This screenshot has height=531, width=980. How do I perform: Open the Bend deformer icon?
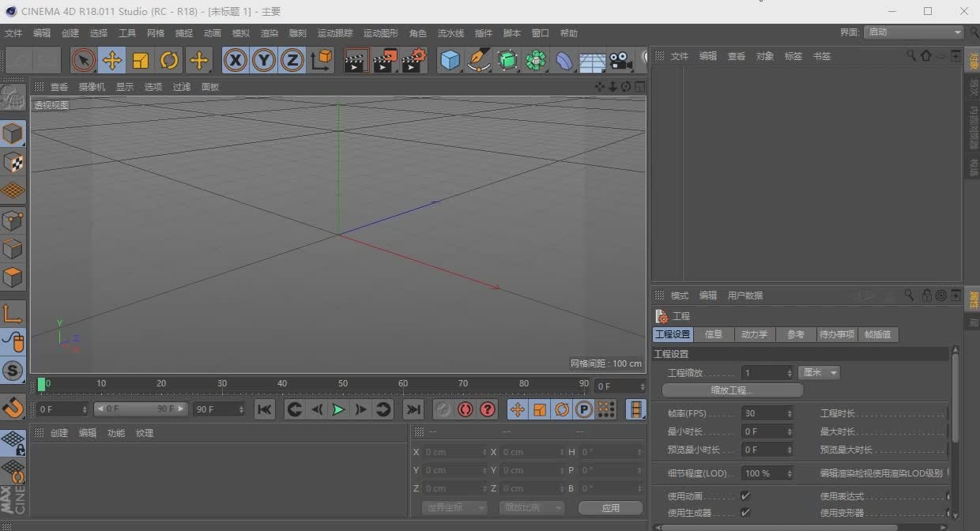pos(564,60)
